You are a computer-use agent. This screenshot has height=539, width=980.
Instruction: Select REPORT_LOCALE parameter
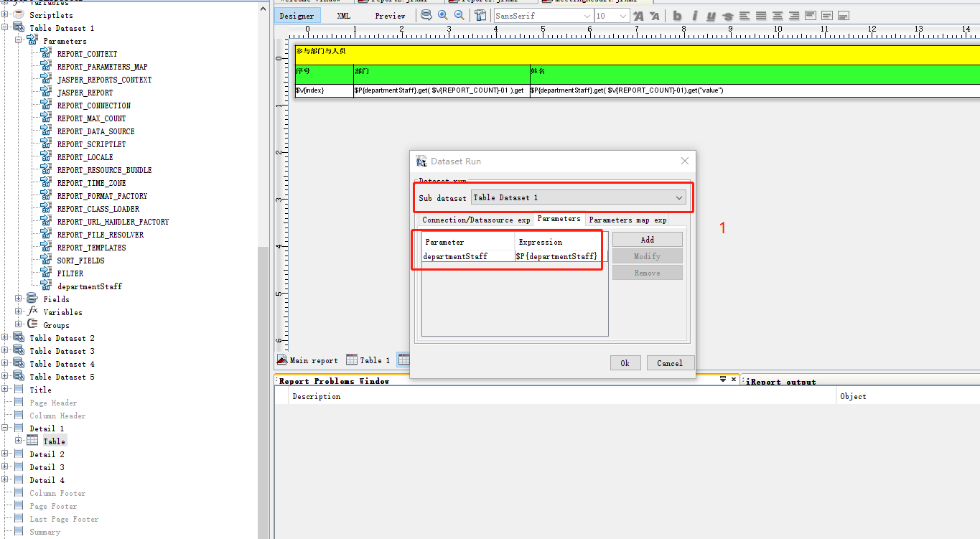(85, 157)
